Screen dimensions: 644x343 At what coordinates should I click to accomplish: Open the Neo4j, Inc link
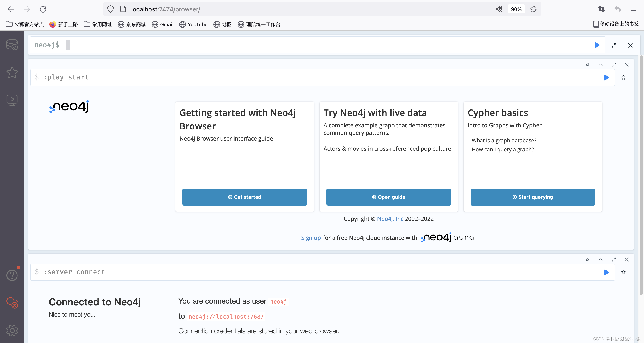[390, 219]
